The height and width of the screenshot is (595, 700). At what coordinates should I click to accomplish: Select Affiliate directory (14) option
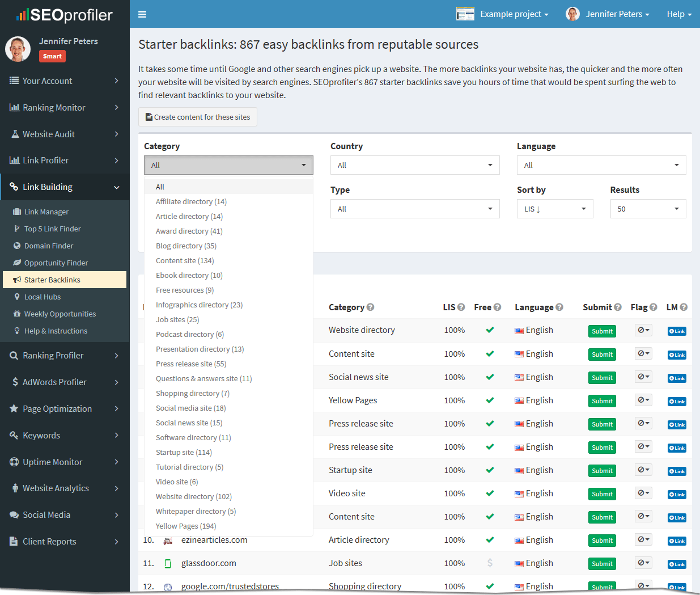(228, 201)
